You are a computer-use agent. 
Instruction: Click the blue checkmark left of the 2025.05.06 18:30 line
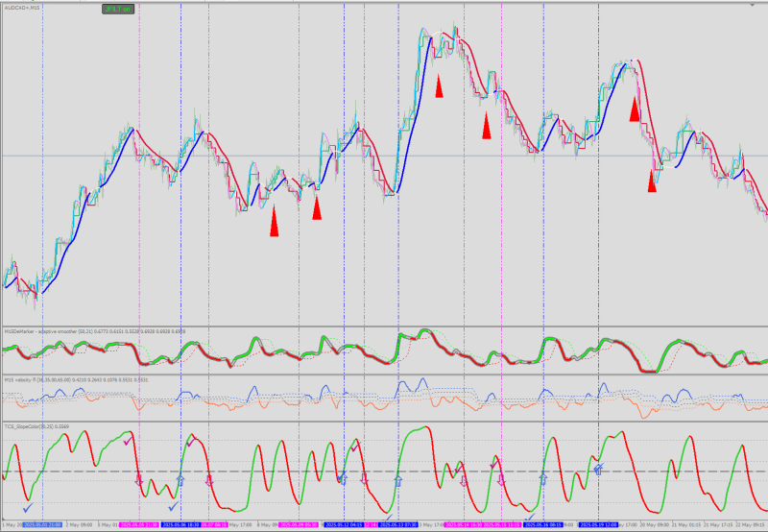point(173,506)
